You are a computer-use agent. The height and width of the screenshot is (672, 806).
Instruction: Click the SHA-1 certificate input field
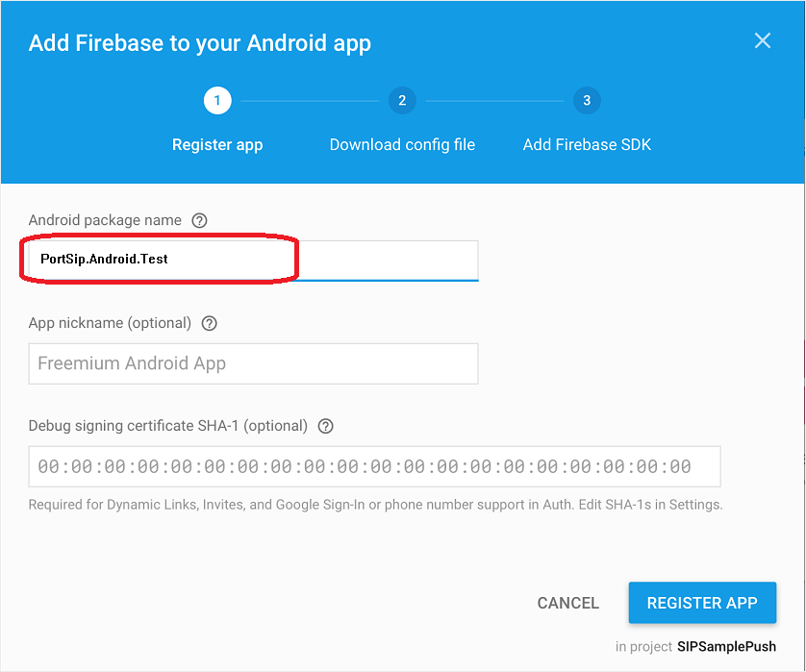pos(374,466)
